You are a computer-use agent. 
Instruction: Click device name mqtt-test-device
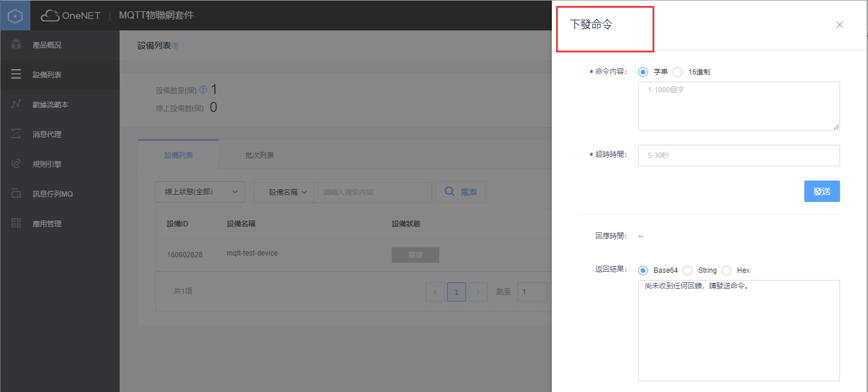pos(252,253)
